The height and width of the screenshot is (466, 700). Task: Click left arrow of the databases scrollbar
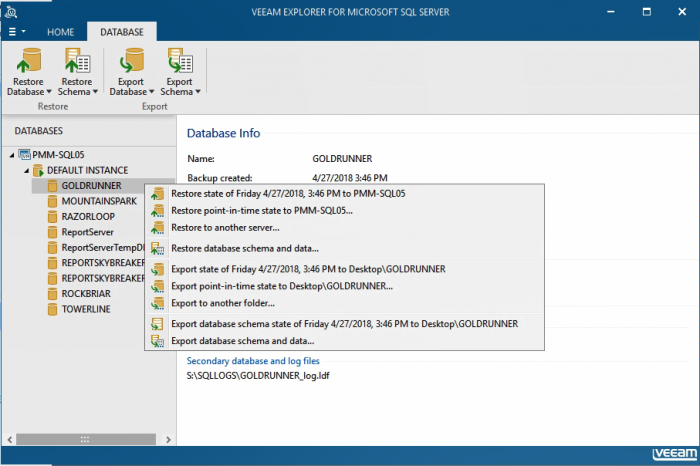coord(9,440)
